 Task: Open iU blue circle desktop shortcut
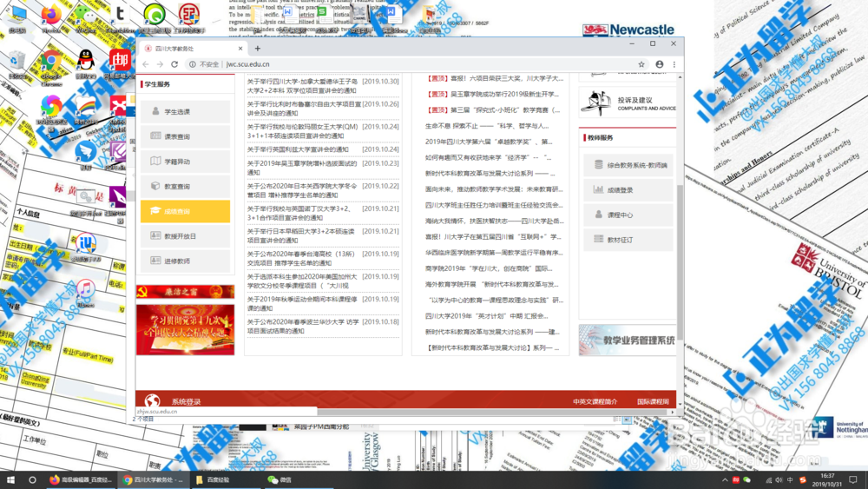pos(86,245)
